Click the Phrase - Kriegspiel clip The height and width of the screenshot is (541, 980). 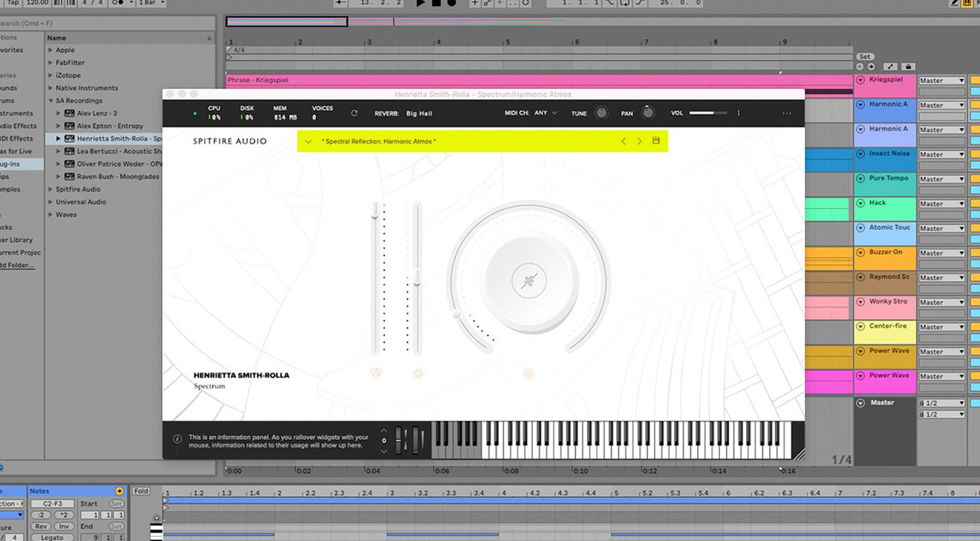click(539, 80)
